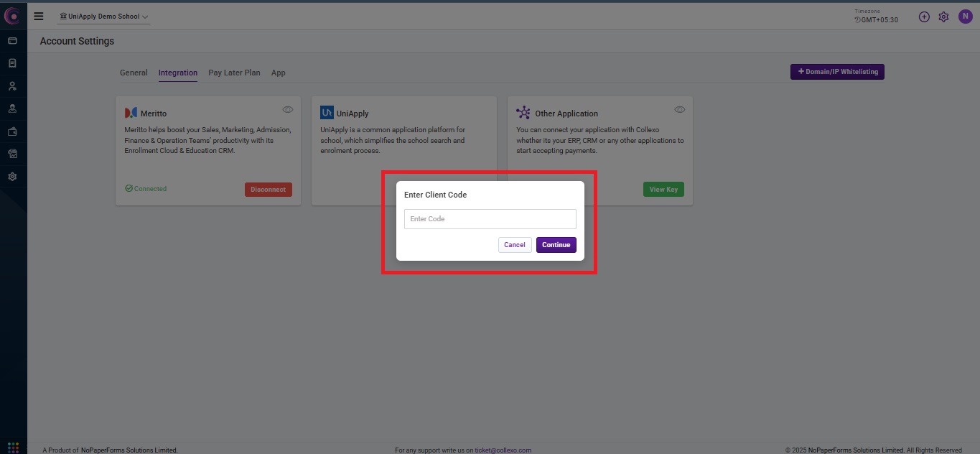Click the sidebar settings gear icon
The image size is (980, 454).
pyautogui.click(x=12, y=177)
